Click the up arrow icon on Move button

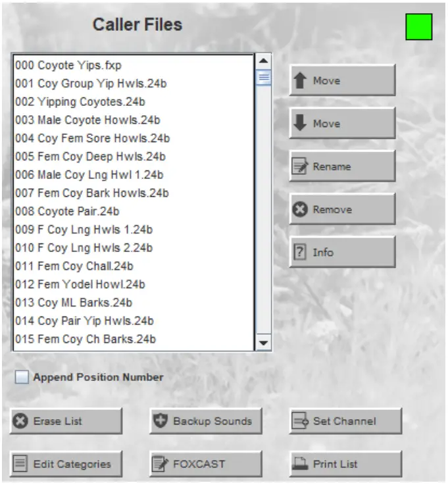point(300,80)
